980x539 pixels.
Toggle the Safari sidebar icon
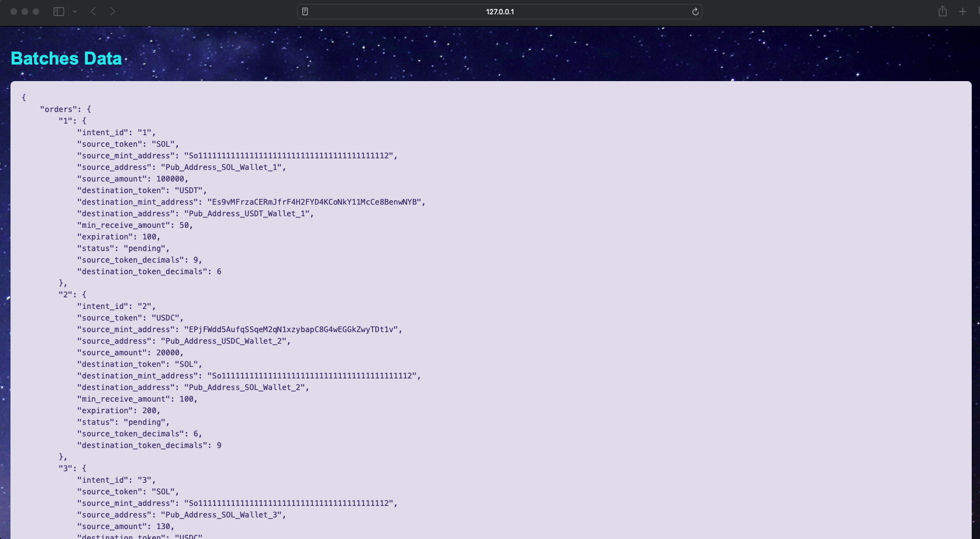58,12
